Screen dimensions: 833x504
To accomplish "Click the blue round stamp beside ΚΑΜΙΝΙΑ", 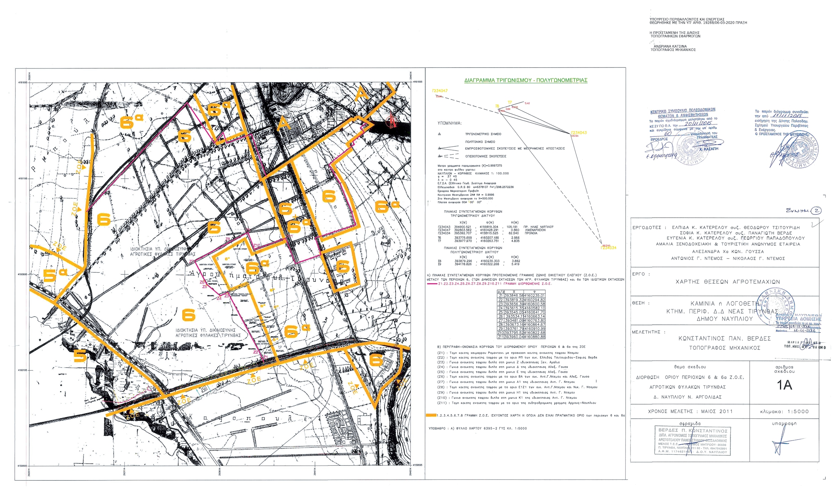I will click(775, 307).
